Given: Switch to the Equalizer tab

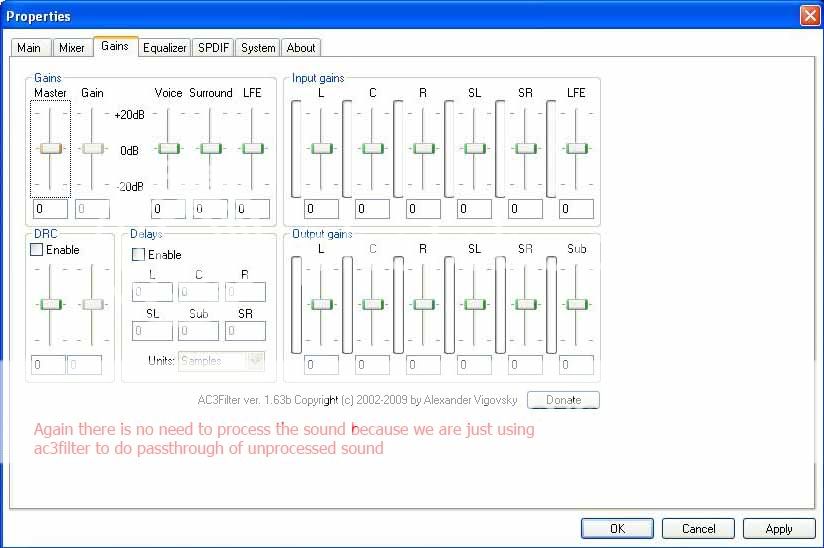Looking at the screenshot, I should point(164,47).
